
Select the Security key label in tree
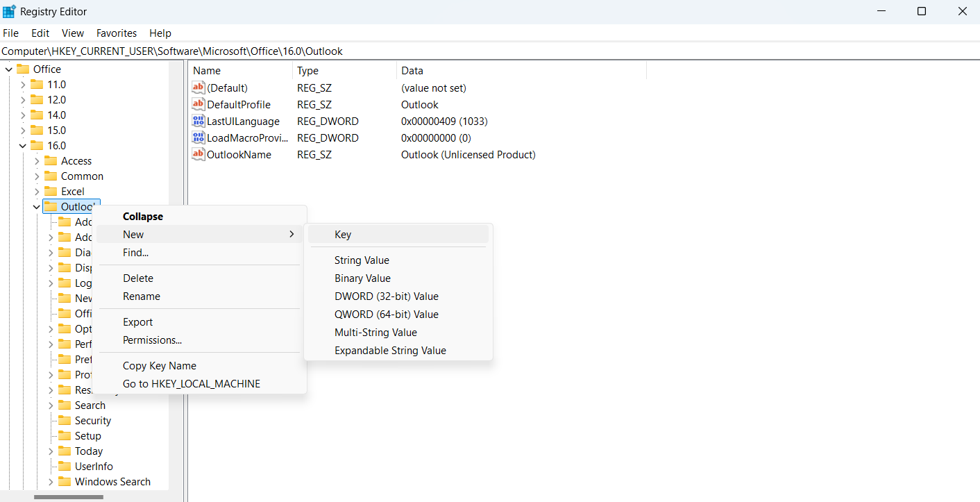click(93, 421)
